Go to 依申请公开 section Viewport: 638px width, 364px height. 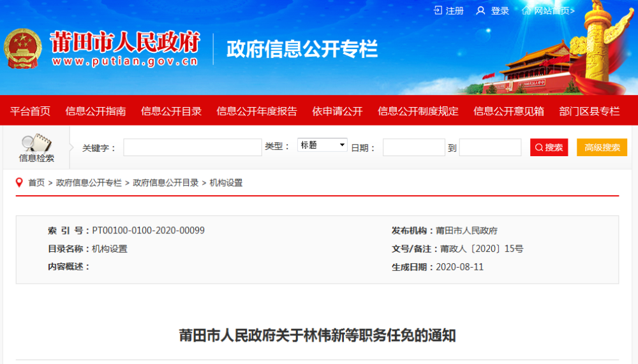(337, 111)
